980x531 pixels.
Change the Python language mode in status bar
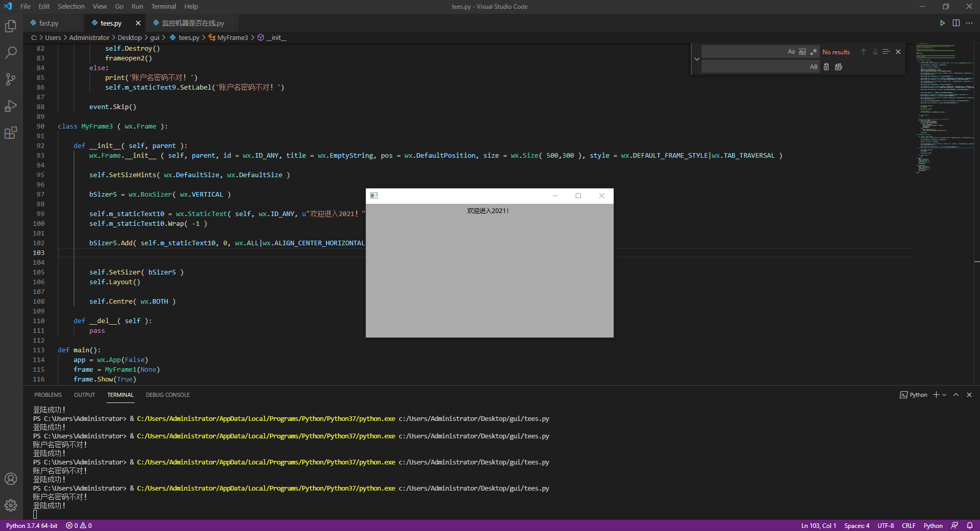(x=933, y=525)
